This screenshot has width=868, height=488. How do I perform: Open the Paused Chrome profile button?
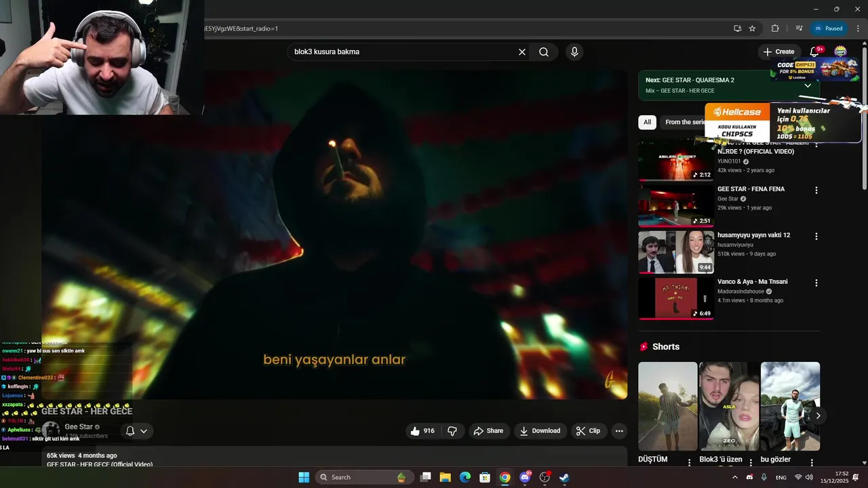(829, 28)
